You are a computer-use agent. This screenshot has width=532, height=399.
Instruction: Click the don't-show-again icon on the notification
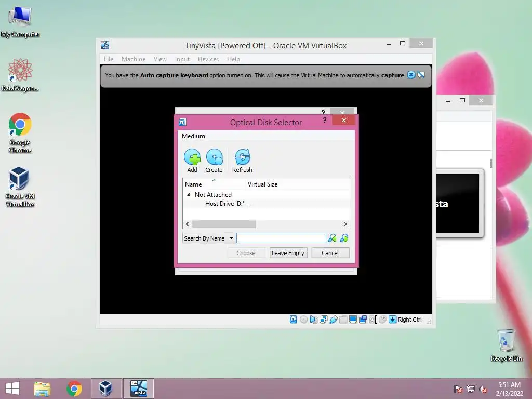tap(421, 75)
